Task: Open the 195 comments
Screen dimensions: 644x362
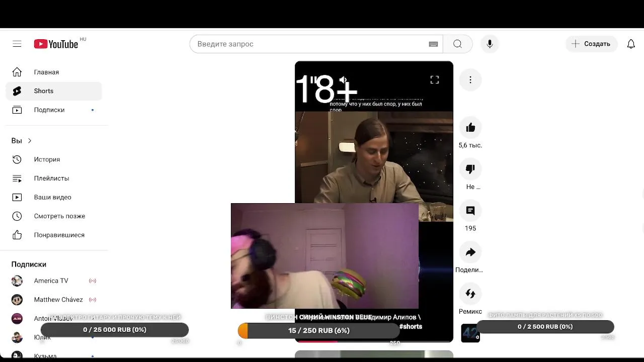Action: [x=470, y=211]
